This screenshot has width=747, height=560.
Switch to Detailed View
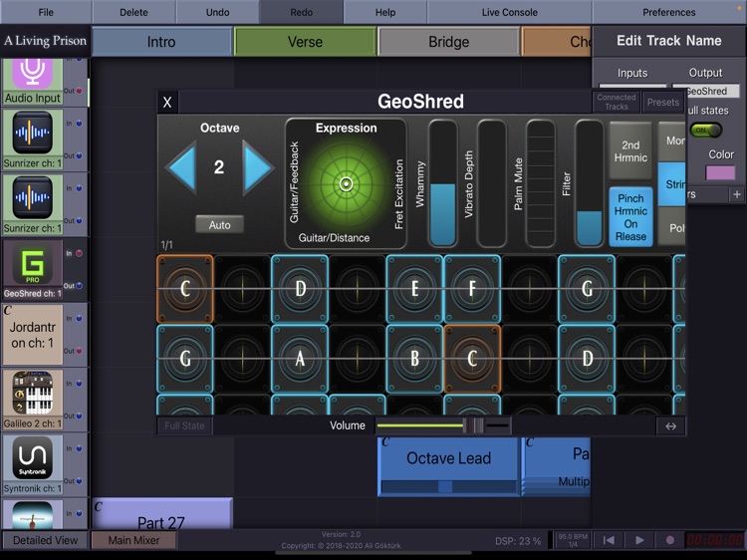coord(45,540)
